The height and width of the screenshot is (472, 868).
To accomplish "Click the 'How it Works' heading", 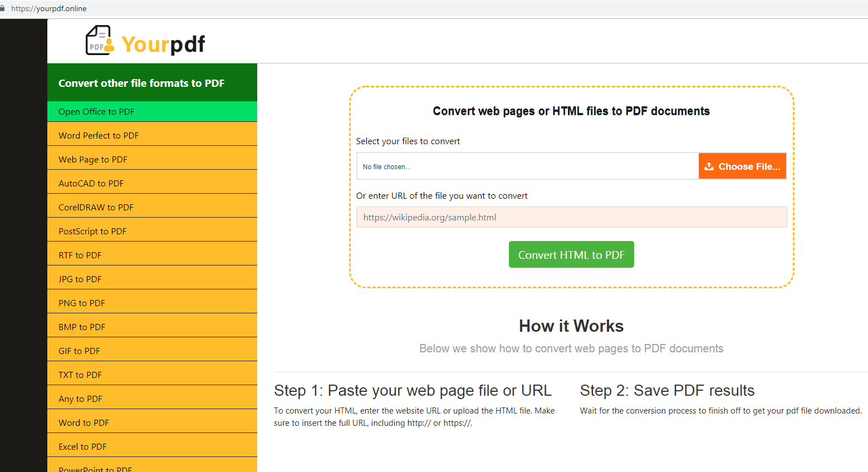I will pyautogui.click(x=571, y=326).
